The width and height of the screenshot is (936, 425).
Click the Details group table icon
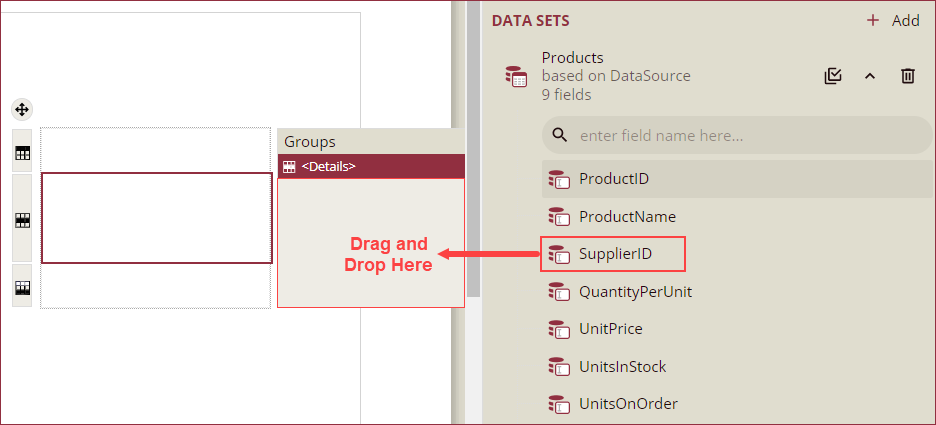tap(289, 167)
